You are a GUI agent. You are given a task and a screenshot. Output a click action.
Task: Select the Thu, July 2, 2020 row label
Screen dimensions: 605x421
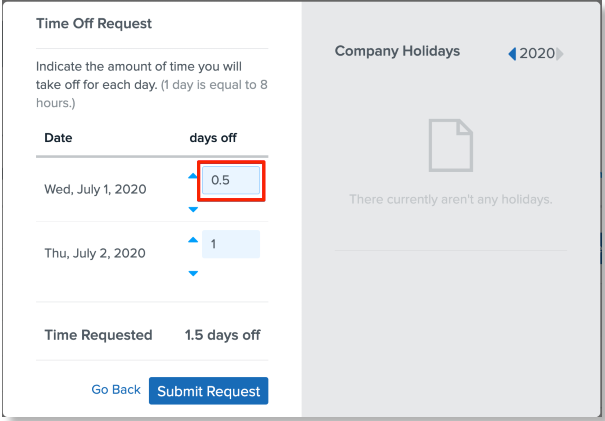coord(97,253)
